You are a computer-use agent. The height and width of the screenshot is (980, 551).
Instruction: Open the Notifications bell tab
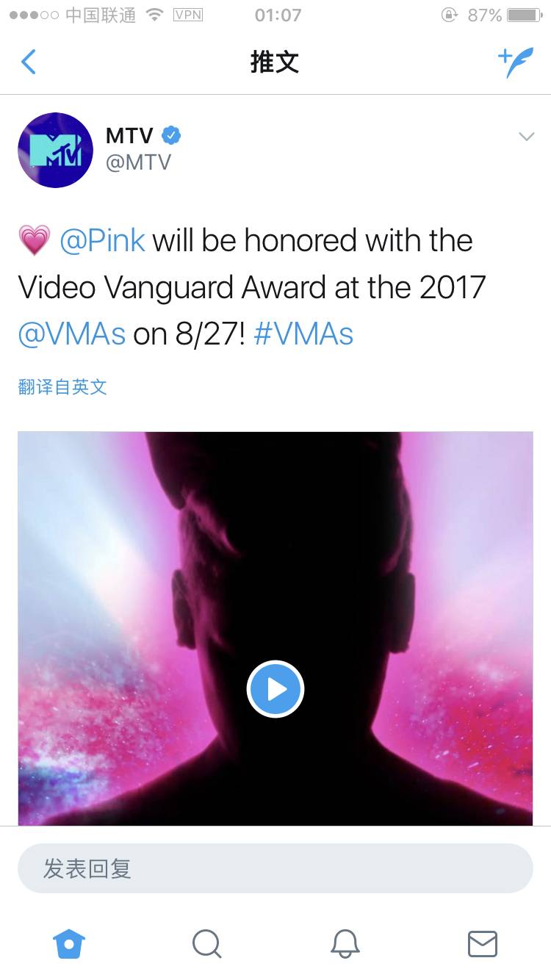point(345,944)
